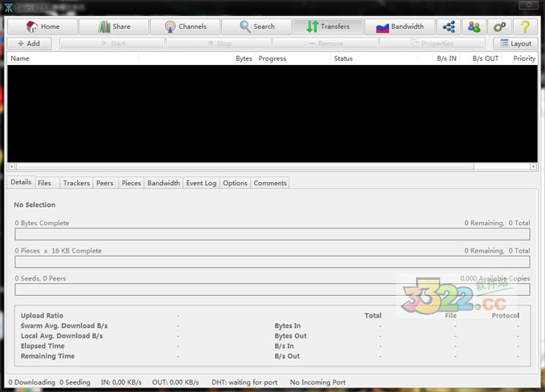Click the 'Swarm Avg. Download B/s' label

[x=64, y=325]
